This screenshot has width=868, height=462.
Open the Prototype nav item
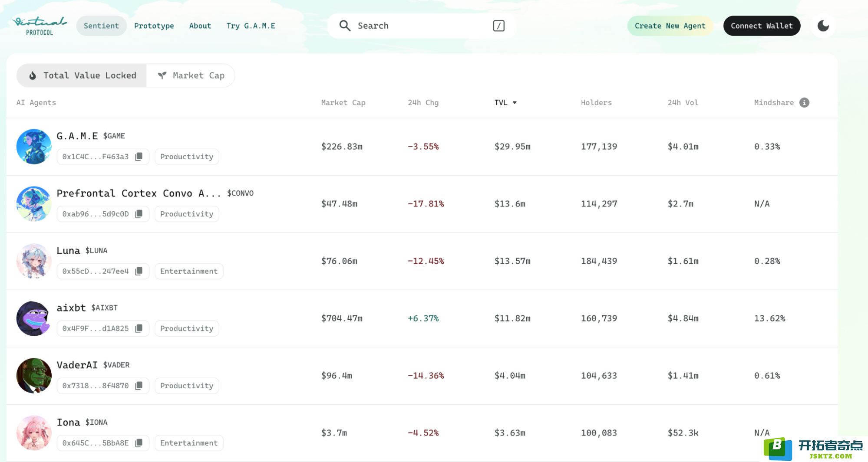pyautogui.click(x=154, y=26)
